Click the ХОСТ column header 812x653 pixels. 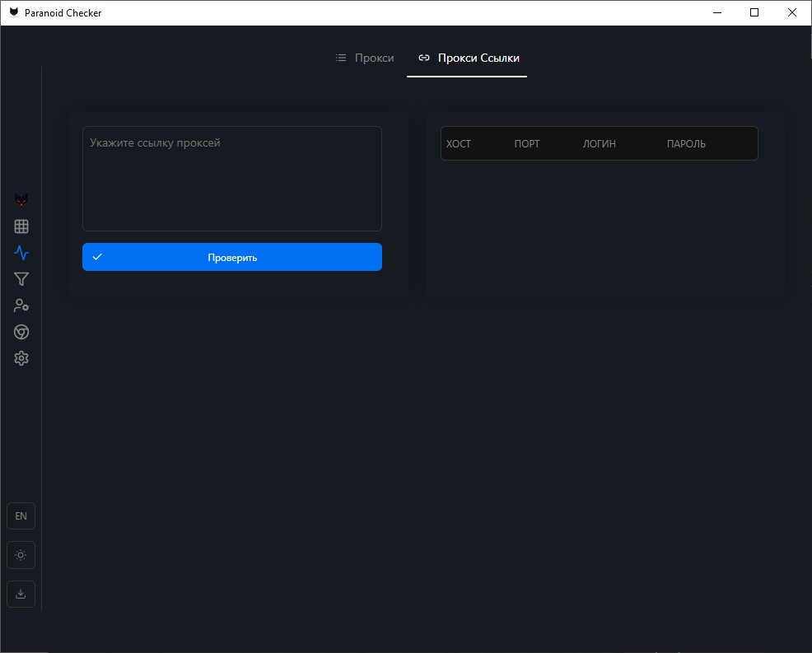459,144
